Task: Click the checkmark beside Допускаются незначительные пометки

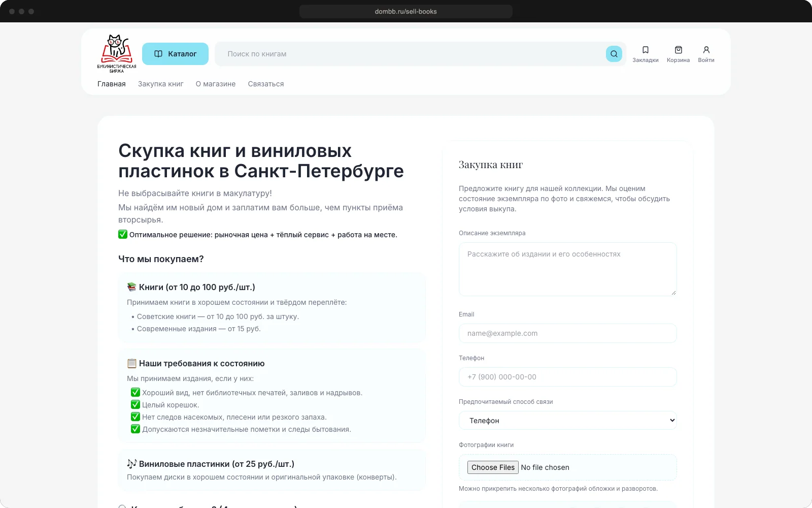Action: 136,429
